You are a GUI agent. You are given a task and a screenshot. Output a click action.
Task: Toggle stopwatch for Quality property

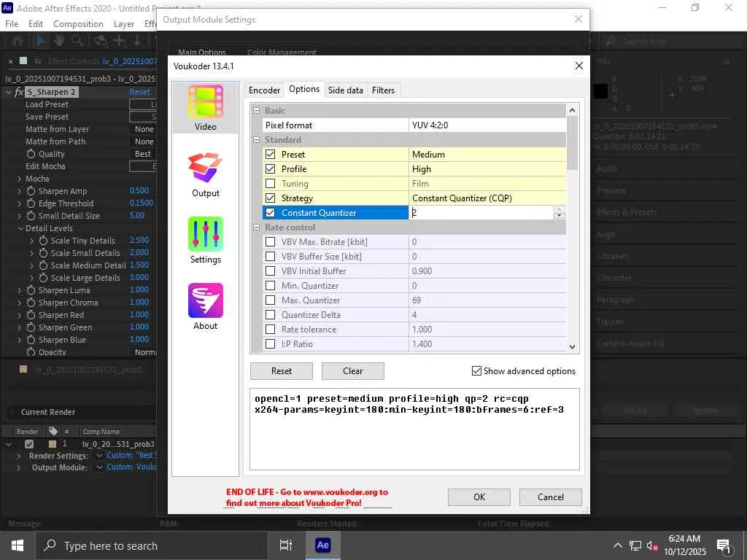(x=31, y=154)
